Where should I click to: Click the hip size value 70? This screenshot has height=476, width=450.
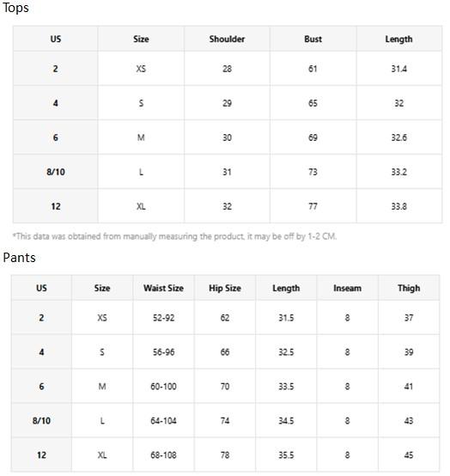(225, 387)
